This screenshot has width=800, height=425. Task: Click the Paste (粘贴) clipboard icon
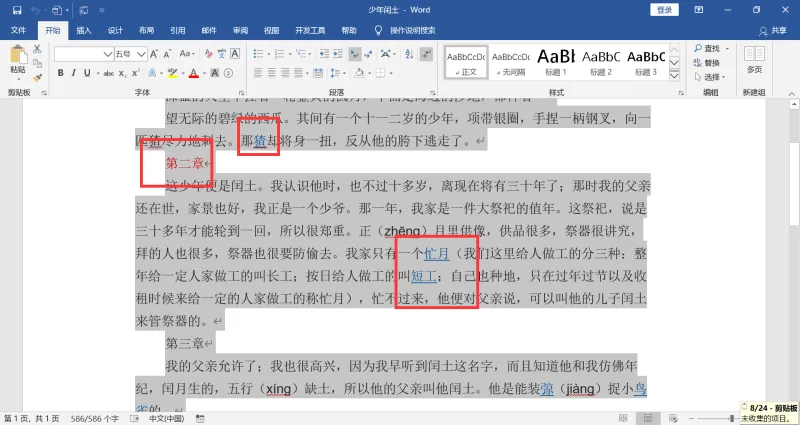click(18, 55)
